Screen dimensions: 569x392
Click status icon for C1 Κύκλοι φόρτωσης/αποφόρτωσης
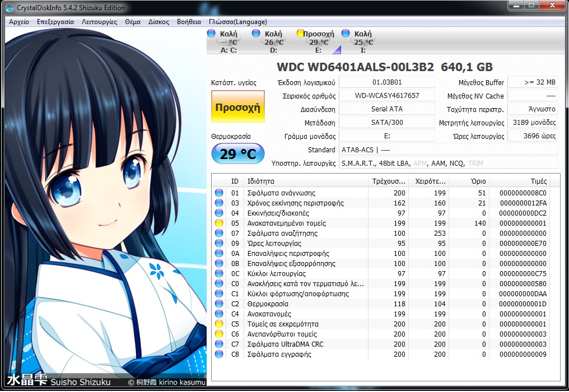219,293
